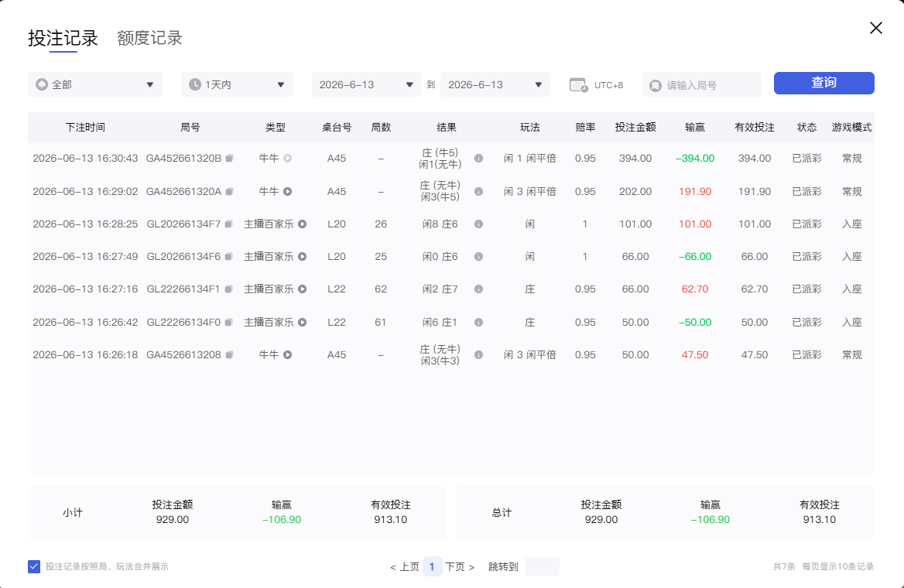This screenshot has width=904, height=588.
Task: Copy round number GL20266134F6
Action: 229,257
